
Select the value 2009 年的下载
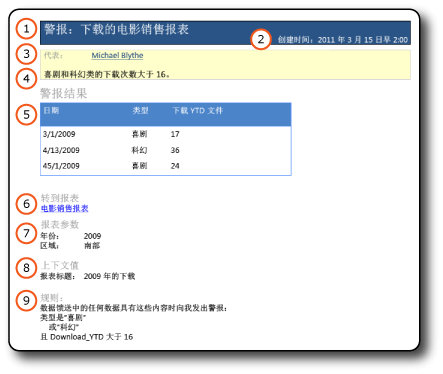(109, 276)
